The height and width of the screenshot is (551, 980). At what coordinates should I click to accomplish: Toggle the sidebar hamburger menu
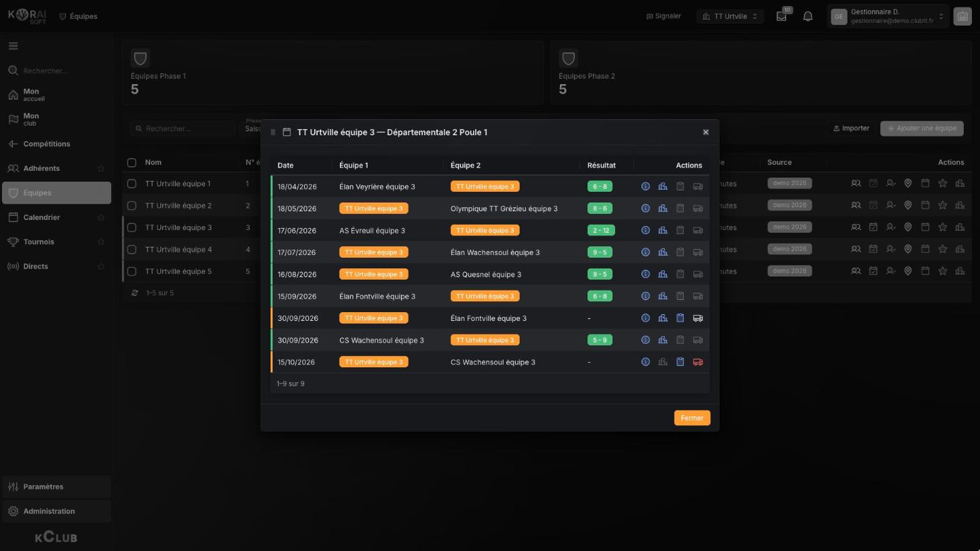(x=13, y=46)
